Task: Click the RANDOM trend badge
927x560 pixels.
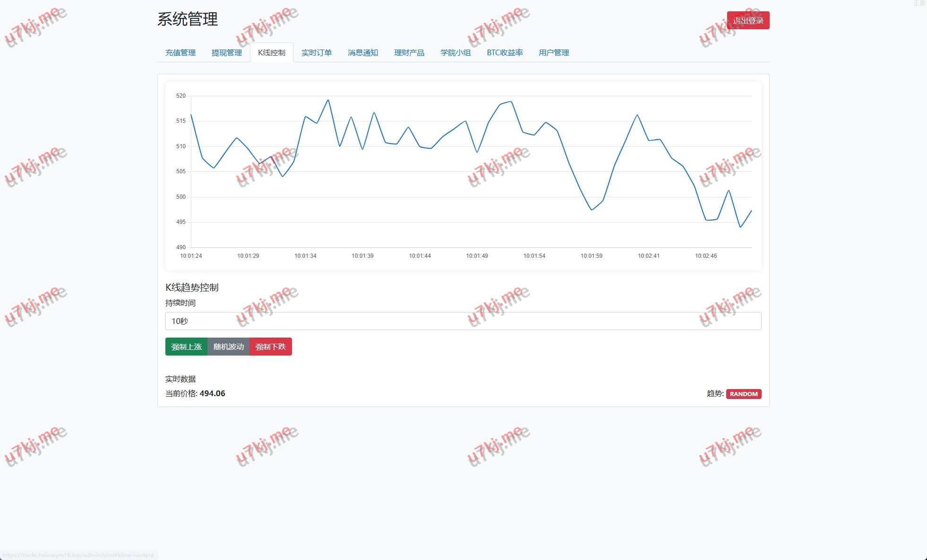Action: coord(743,394)
